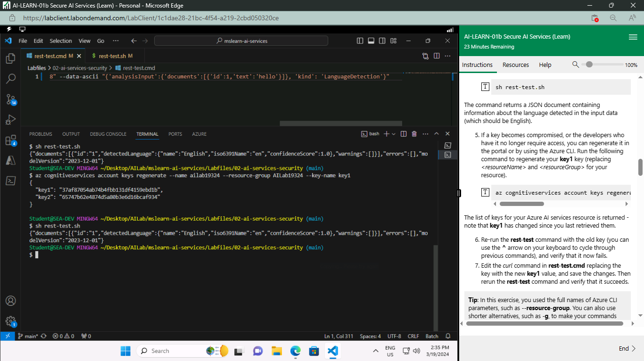Go back using the navigation arrow
The image size is (644, 361).
pos(134,41)
